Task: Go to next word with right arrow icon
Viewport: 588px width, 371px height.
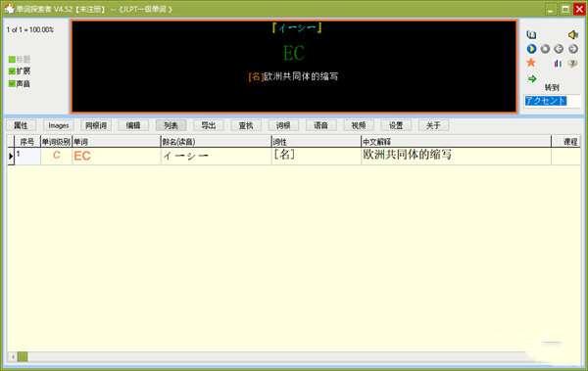Action: pyautogui.click(x=572, y=49)
